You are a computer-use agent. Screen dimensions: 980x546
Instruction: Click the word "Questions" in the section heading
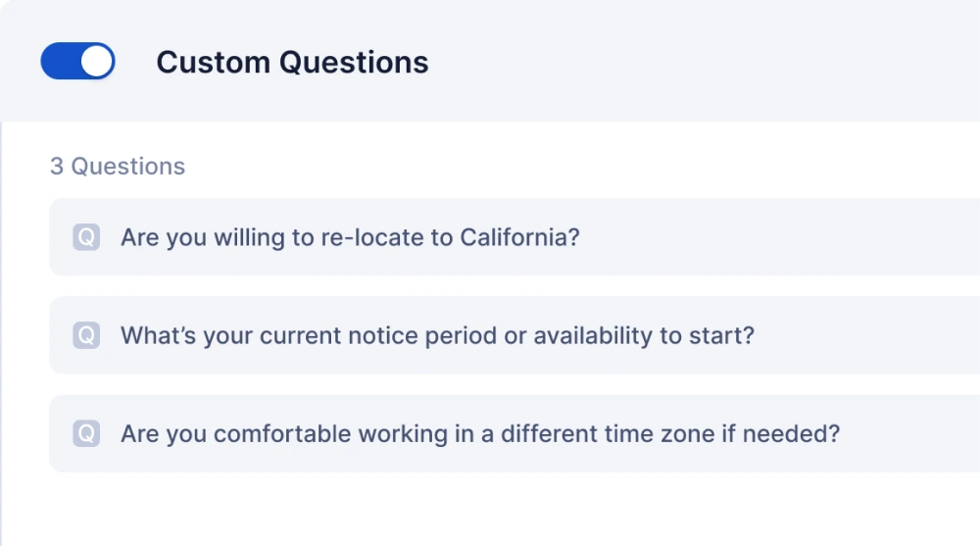point(354,62)
